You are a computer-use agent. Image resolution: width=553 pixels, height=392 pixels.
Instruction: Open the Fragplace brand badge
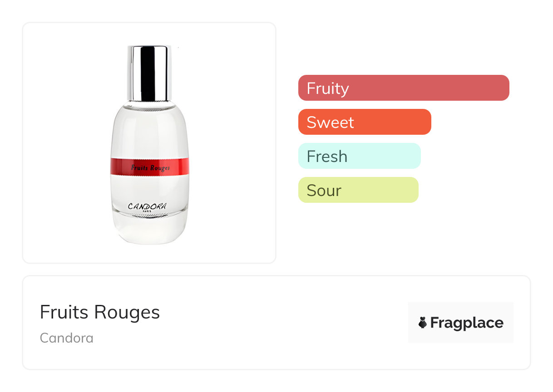pyautogui.click(x=461, y=323)
